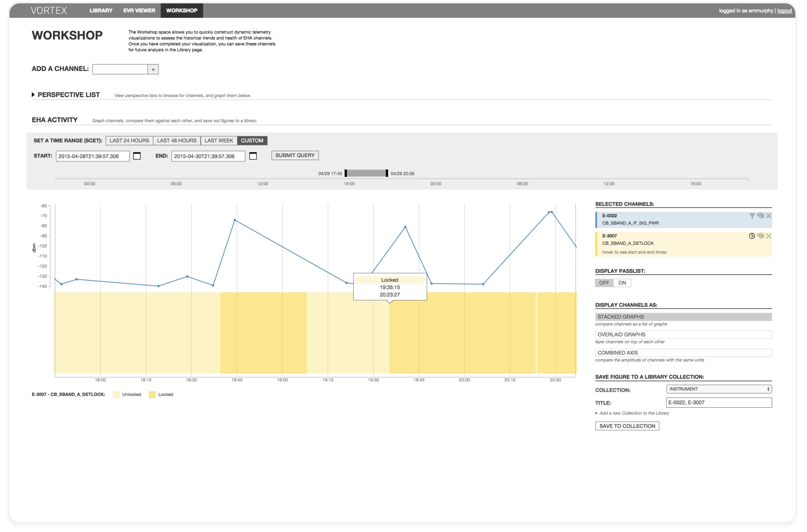Open the EVR VIEWER tab
The height and width of the screenshot is (532, 807).
[139, 11]
